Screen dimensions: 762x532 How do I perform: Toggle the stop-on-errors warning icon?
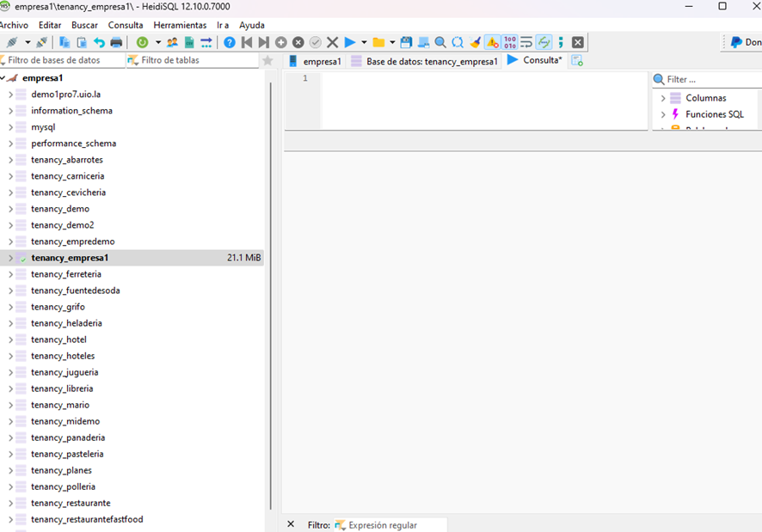[x=492, y=42]
